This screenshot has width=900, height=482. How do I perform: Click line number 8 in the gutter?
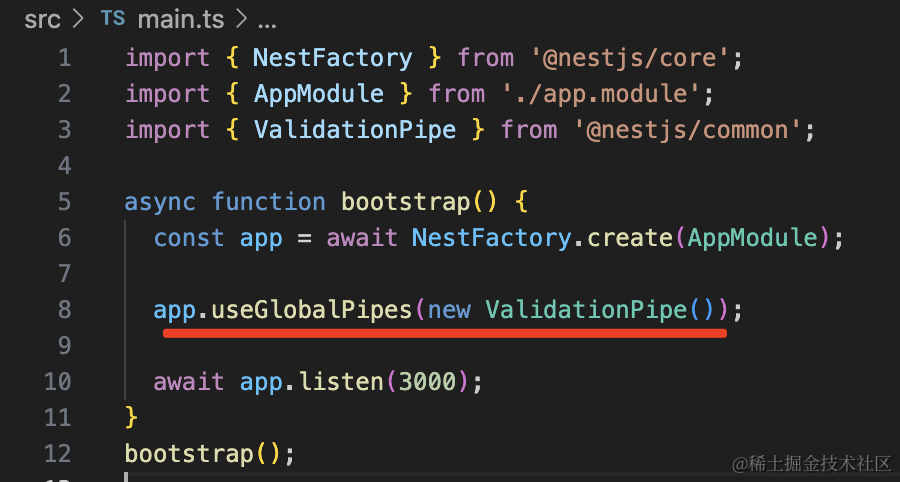(x=64, y=310)
